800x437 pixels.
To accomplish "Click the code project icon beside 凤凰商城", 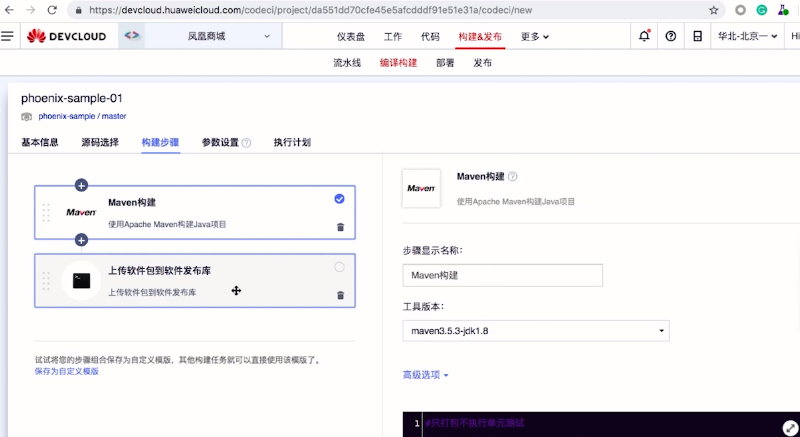I will 132,36.
